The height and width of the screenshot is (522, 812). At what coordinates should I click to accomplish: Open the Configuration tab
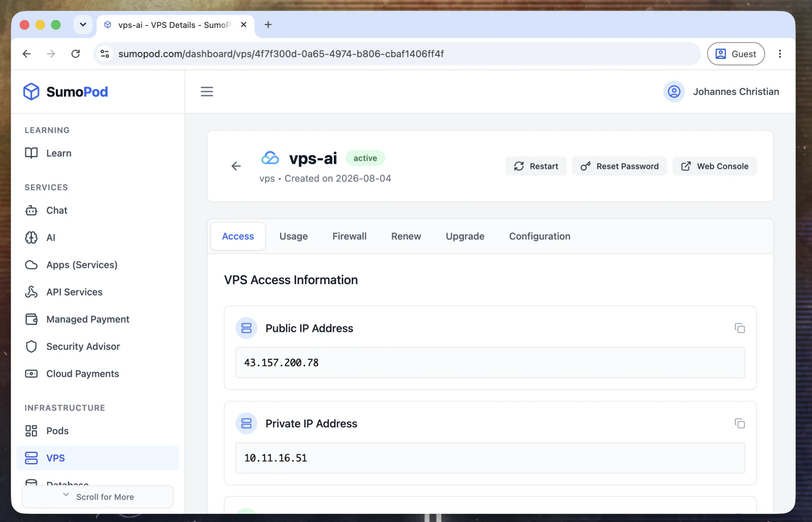tap(539, 236)
